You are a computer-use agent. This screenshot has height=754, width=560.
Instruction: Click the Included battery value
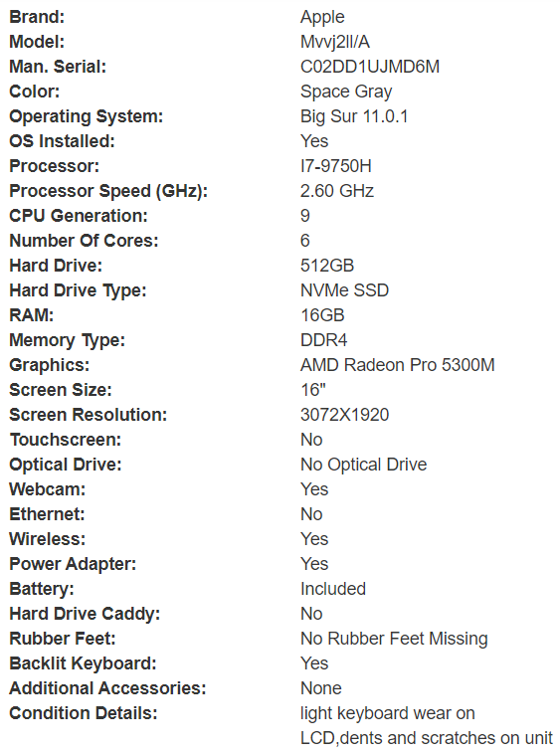333,589
